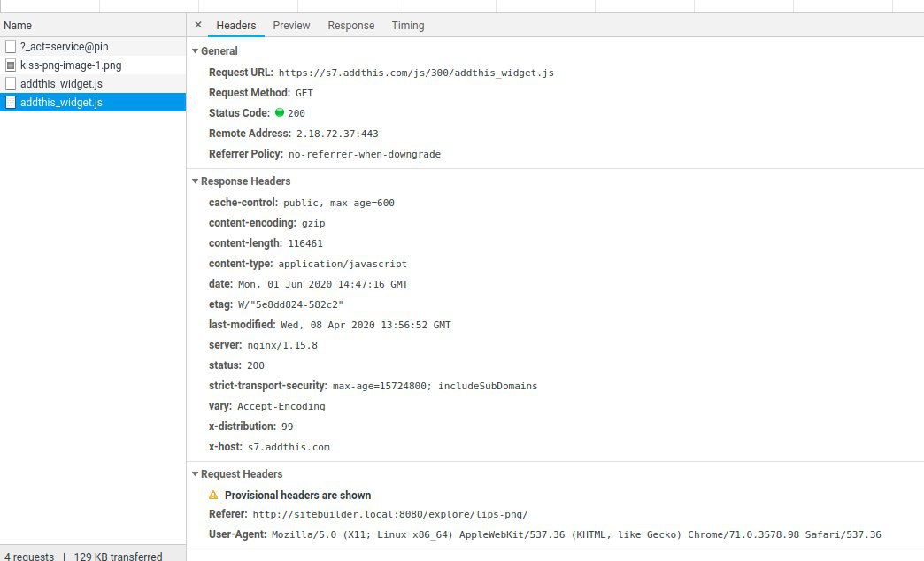924x561 pixels.
Task: Open the Timing tab
Action: click(x=408, y=26)
